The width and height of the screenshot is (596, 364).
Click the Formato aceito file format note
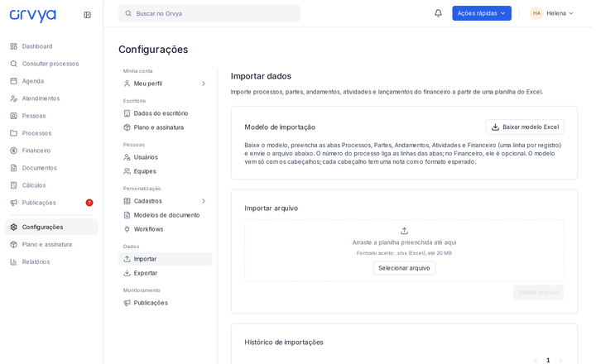tap(404, 253)
